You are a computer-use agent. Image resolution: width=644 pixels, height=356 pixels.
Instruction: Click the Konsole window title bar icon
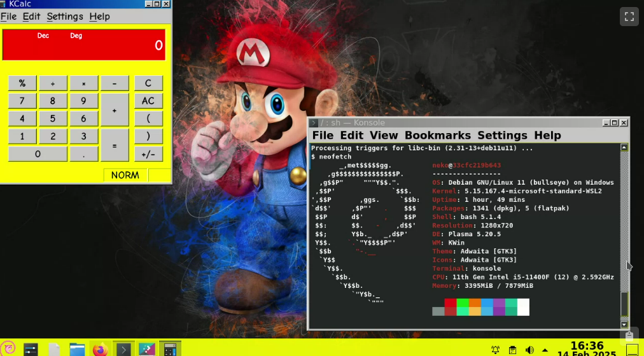313,122
